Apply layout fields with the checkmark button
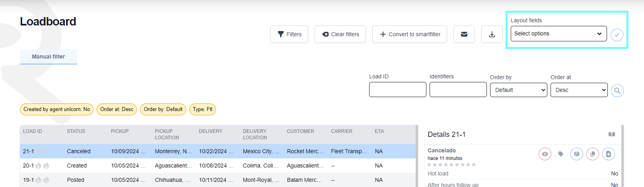Viewport: 644px width, 187px height. [x=617, y=35]
